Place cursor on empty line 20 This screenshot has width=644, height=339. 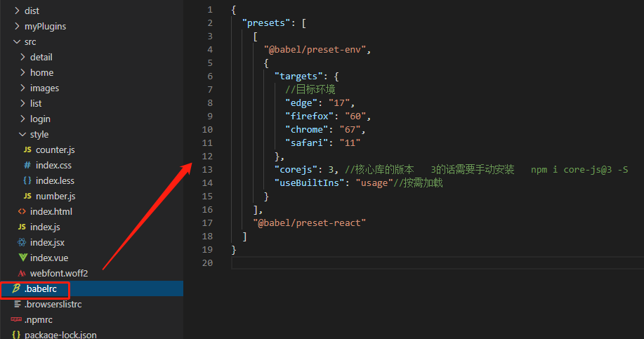click(438, 263)
